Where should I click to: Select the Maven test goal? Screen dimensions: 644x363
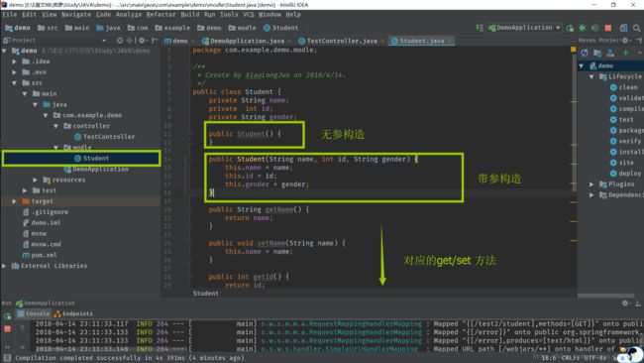click(x=622, y=120)
